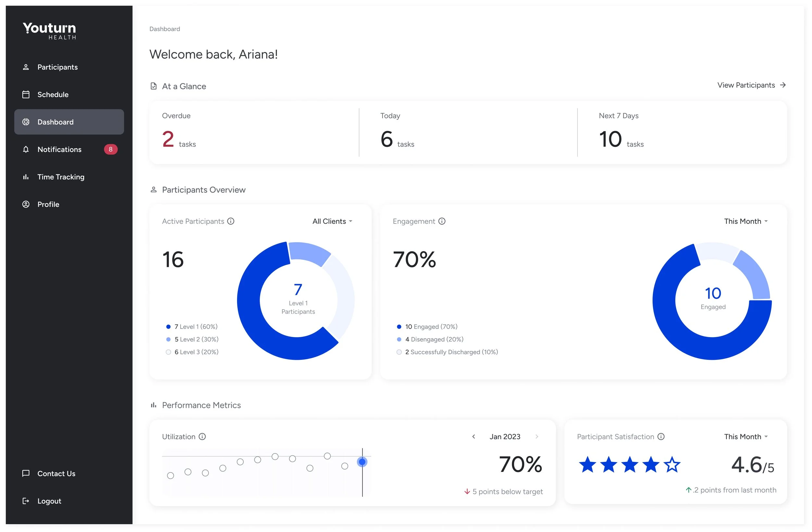Screen dimensions: 812x532
Task: Go to previous month in Utilization
Action: pyautogui.click(x=473, y=437)
